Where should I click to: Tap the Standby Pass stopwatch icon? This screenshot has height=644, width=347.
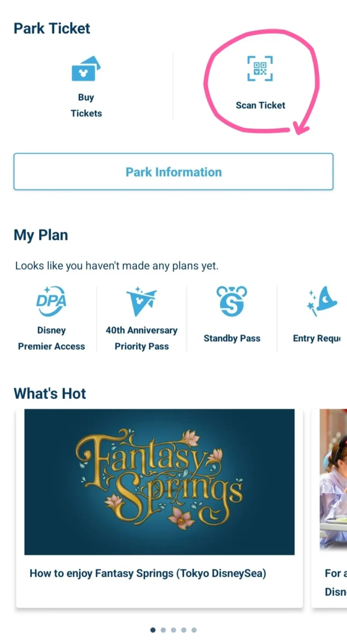pyautogui.click(x=232, y=301)
